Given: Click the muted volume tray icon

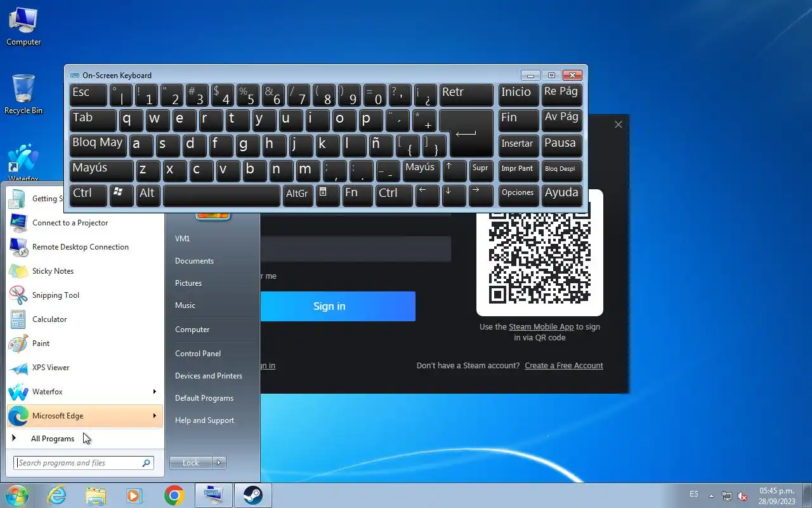Looking at the screenshot, I should pos(742,496).
